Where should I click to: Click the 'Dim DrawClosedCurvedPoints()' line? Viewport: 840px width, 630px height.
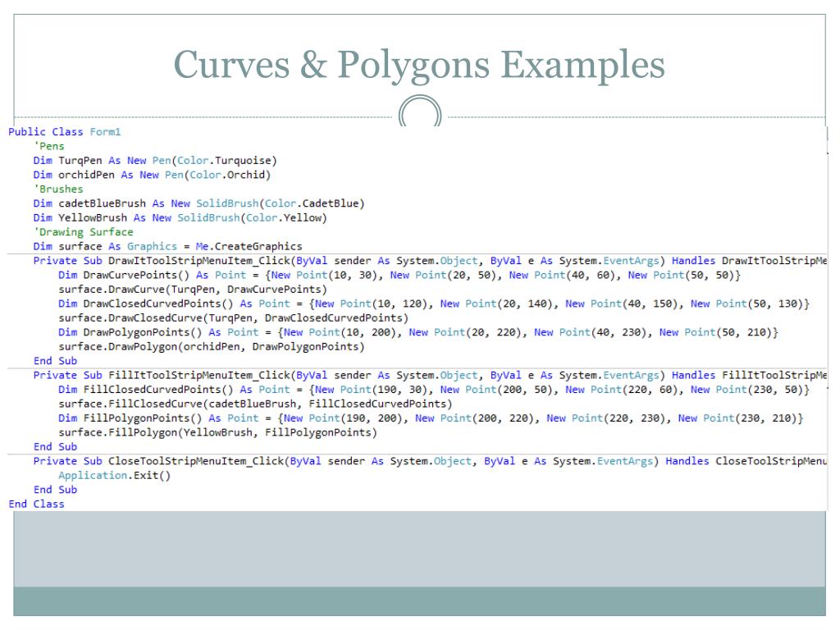click(x=434, y=304)
